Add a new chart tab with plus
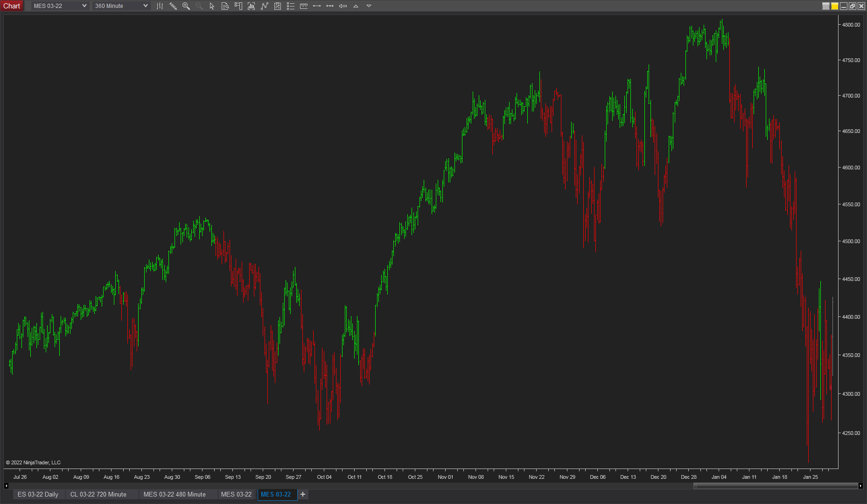The width and height of the screenshot is (867, 504). click(x=303, y=494)
